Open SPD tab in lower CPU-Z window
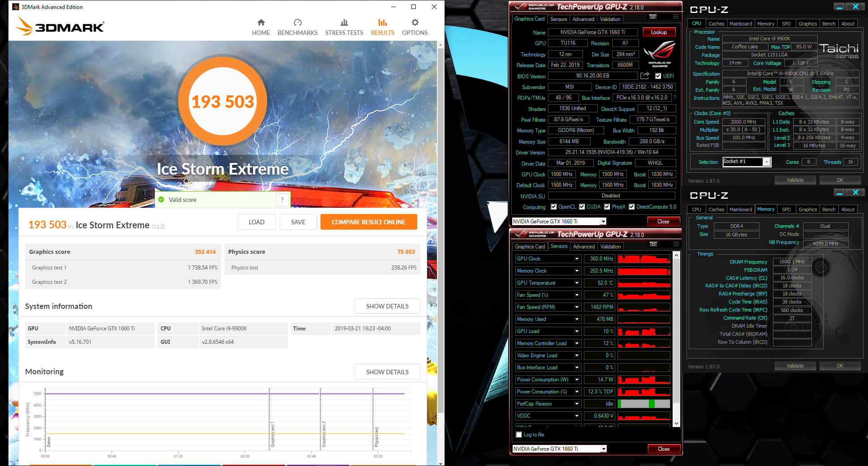 (x=786, y=209)
